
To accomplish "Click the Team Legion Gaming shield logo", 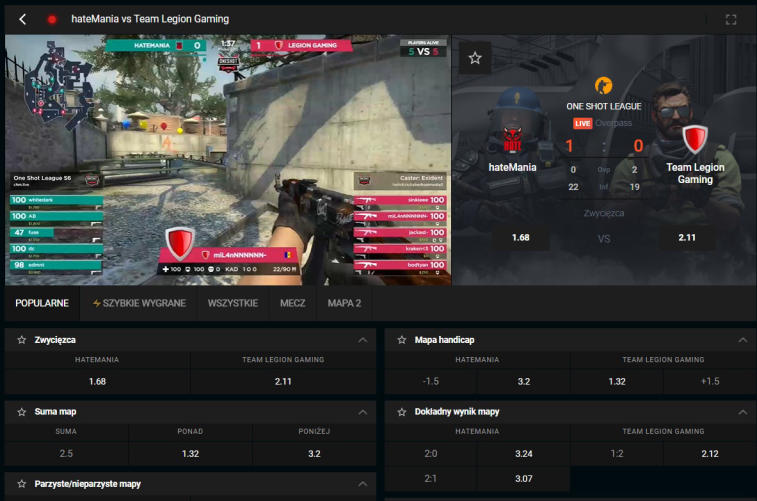I will pyautogui.click(x=694, y=139).
